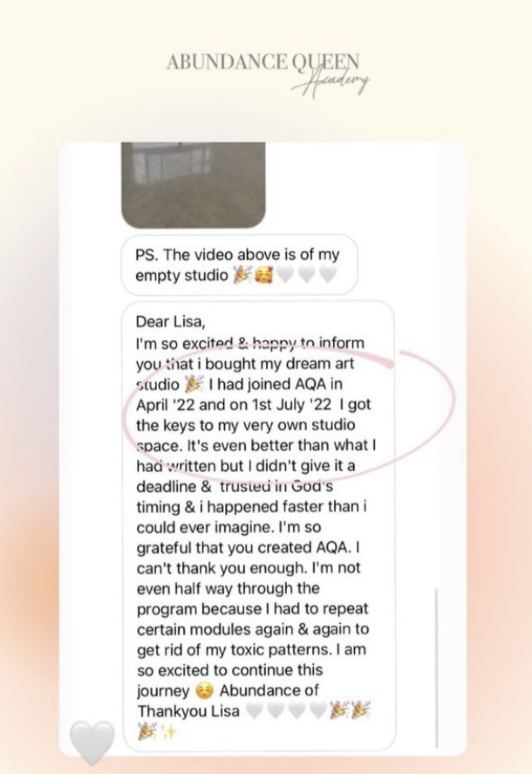Tap the party popper emoji after 'studio'
Image resolution: width=532 pixels, height=774 pixels.
[x=194, y=384]
